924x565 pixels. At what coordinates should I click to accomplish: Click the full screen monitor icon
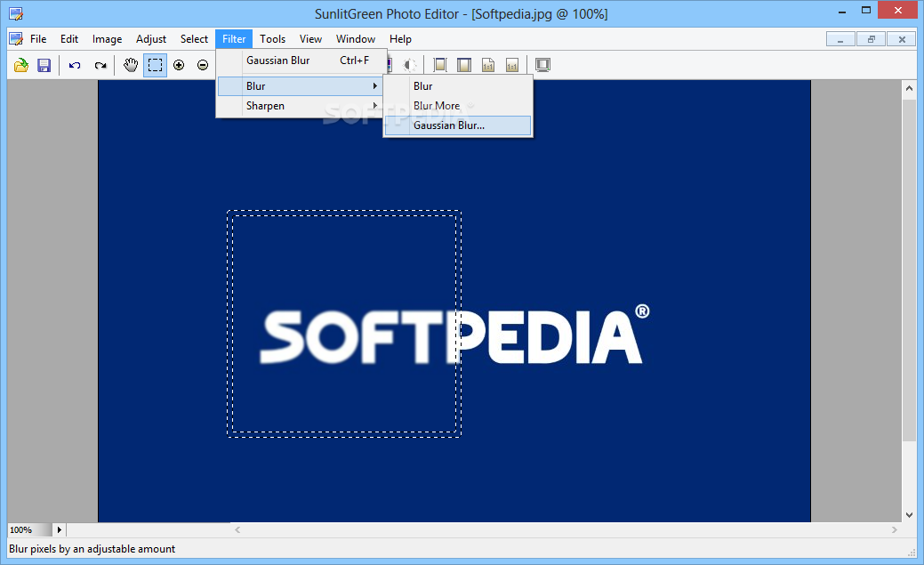(x=542, y=65)
